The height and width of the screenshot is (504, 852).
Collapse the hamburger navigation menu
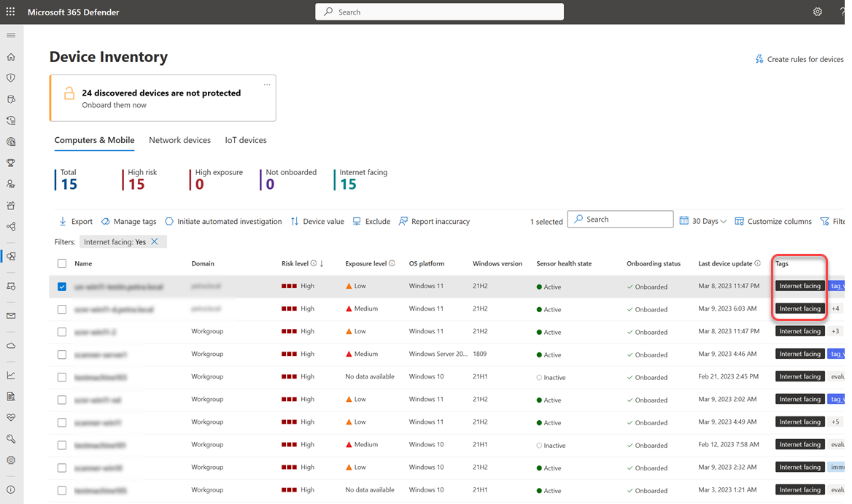coord(11,35)
